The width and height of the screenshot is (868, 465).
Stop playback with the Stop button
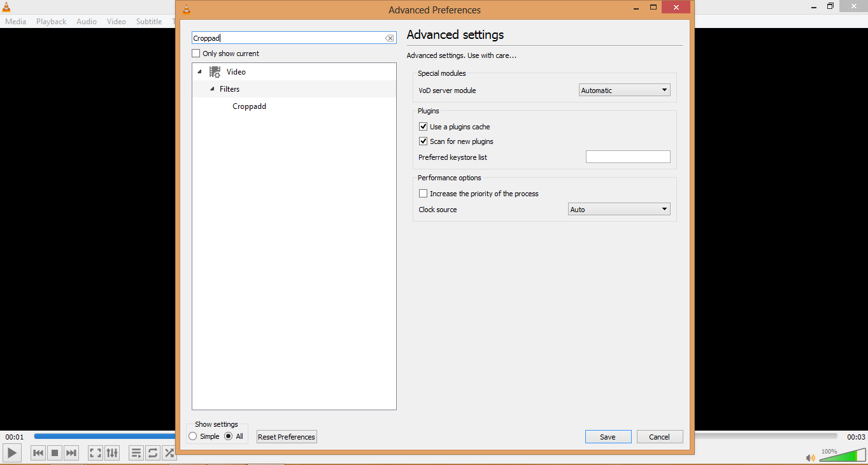tap(55, 453)
